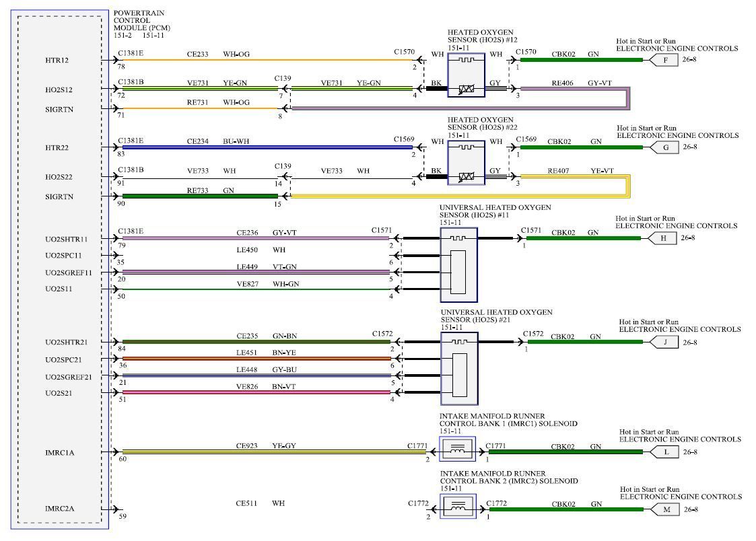Click the F off-page arrow marker
This screenshot has height=541, width=756.
[665, 60]
